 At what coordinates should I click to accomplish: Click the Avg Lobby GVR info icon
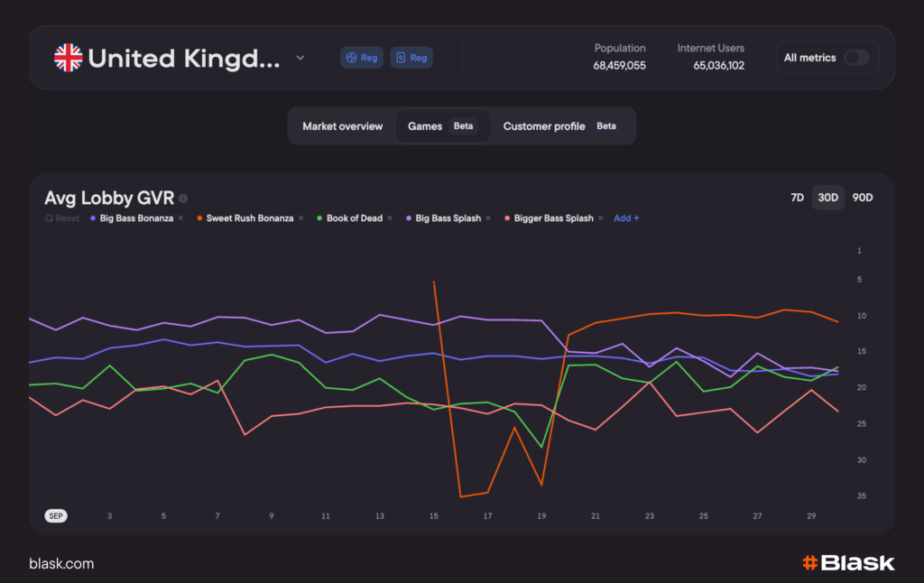(x=183, y=199)
